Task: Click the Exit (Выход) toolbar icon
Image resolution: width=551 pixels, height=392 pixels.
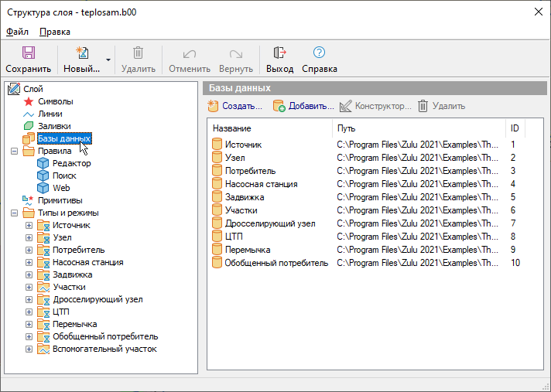Action: pyautogui.click(x=280, y=53)
